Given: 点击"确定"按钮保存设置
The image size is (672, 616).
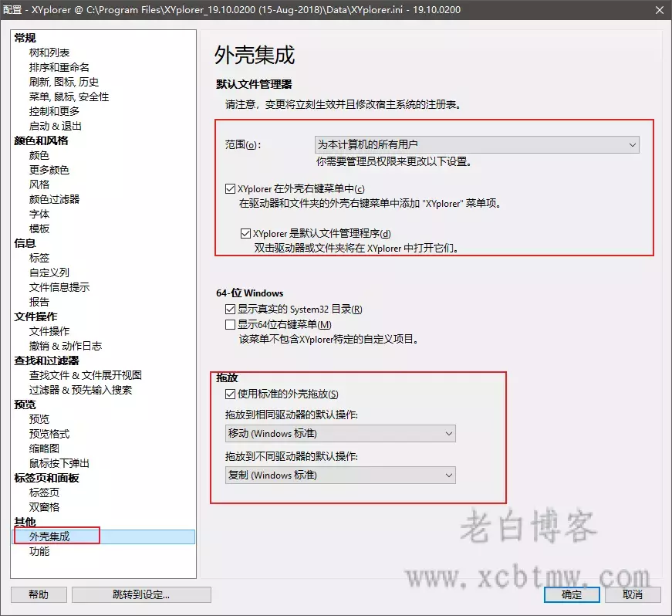Looking at the screenshot, I should pos(571,594).
